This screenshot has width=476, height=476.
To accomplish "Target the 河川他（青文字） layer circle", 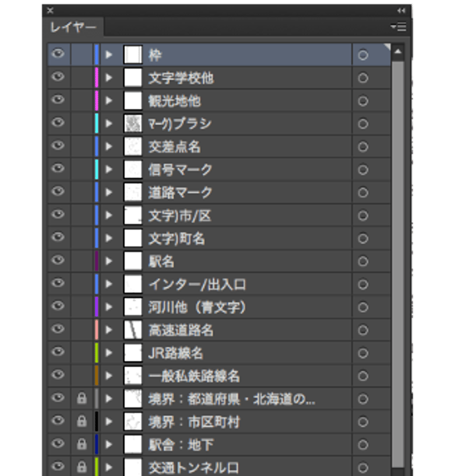I will [363, 307].
